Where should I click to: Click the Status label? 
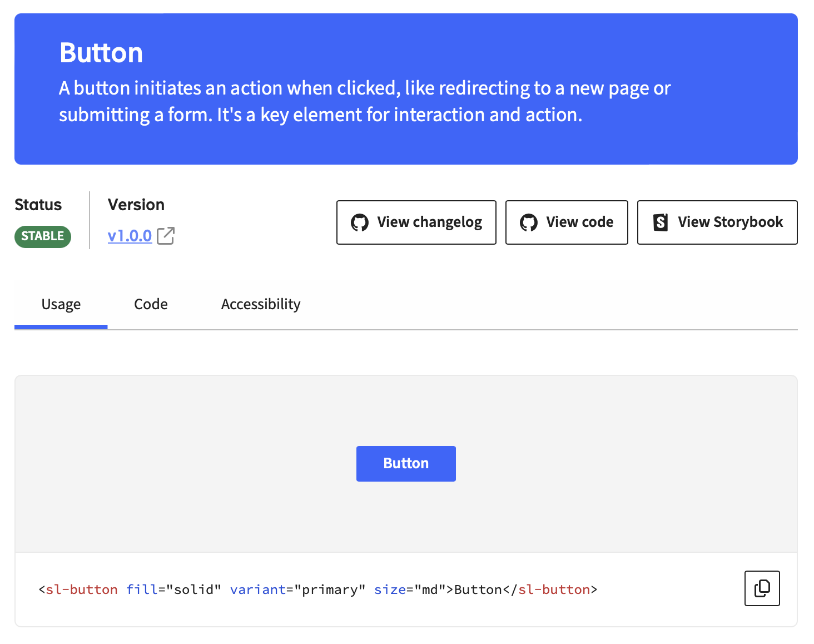pyautogui.click(x=38, y=205)
